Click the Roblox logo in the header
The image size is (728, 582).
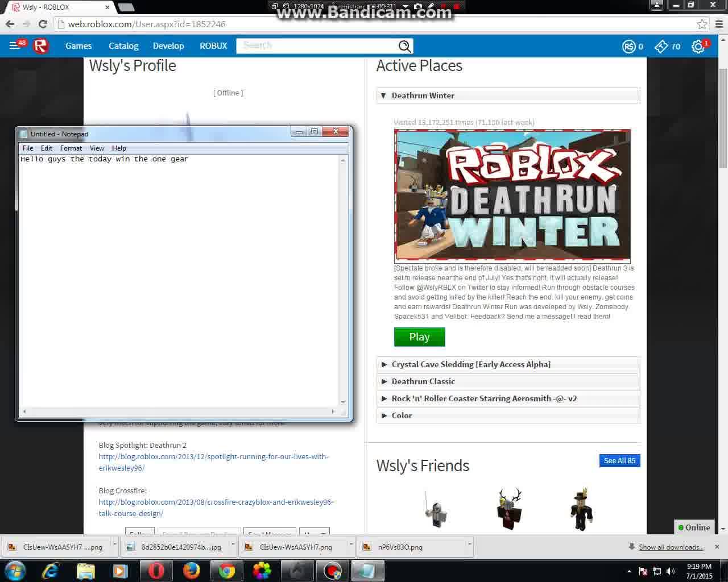(x=41, y=46)
